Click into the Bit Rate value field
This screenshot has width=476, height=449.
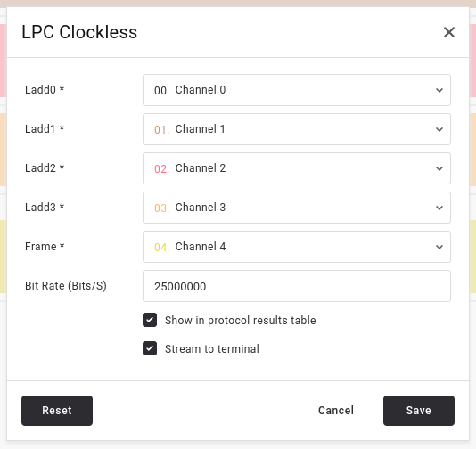coord(297,286)
